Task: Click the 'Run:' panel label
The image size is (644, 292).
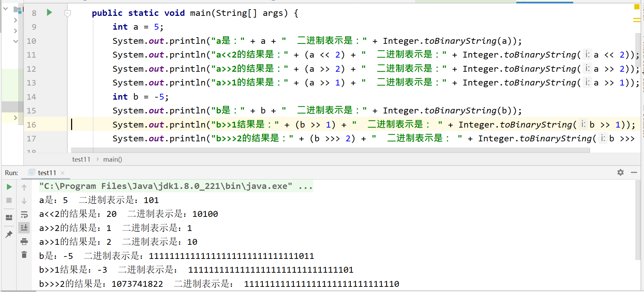Action: click(x=11, y=173)
